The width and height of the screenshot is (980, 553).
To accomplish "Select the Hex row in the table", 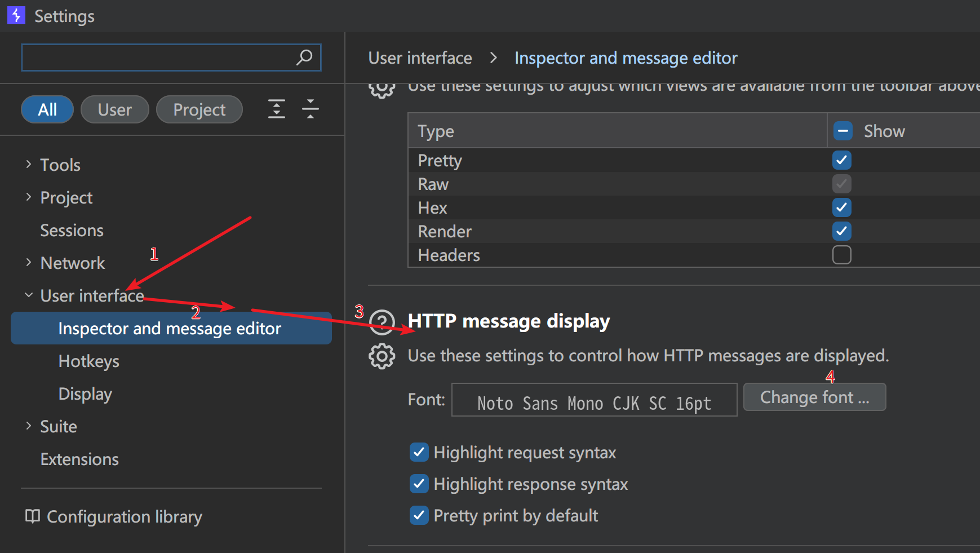I will [694, 207].
